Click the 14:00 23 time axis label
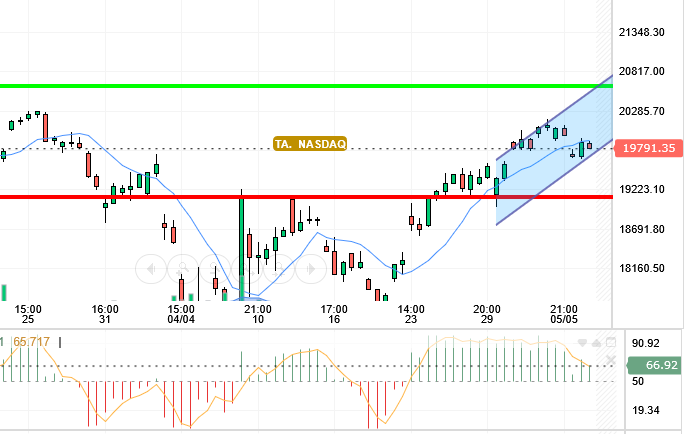This screenshot has width=687, height=434. point(411,314)
